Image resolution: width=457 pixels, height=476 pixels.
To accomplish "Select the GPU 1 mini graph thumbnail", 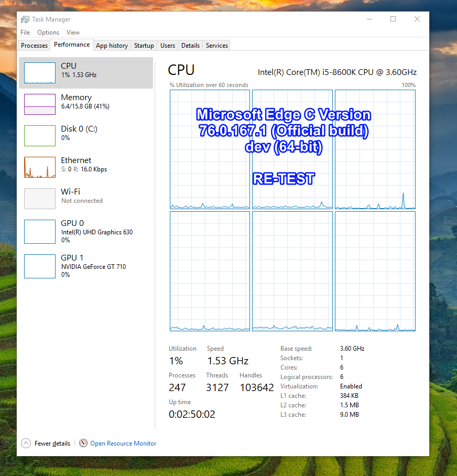I will point(40,266).
